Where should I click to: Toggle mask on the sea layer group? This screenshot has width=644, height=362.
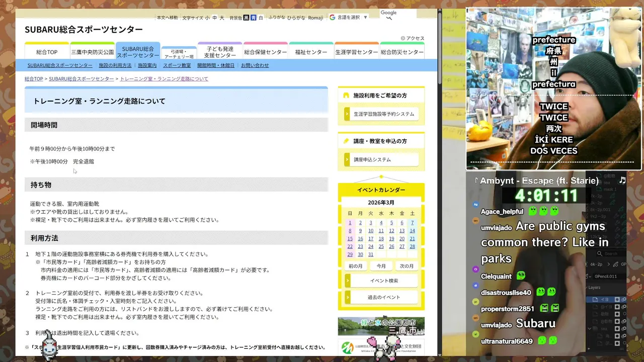[617, 329]
